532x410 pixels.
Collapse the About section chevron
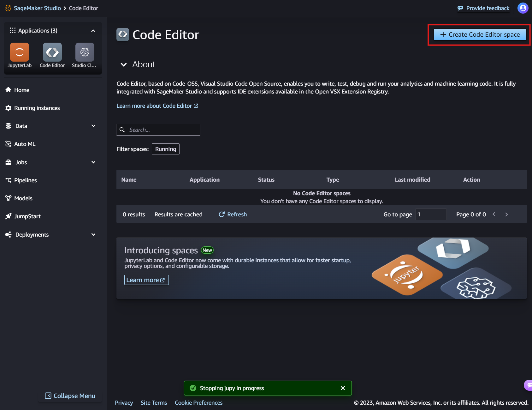tap(124, 64)
